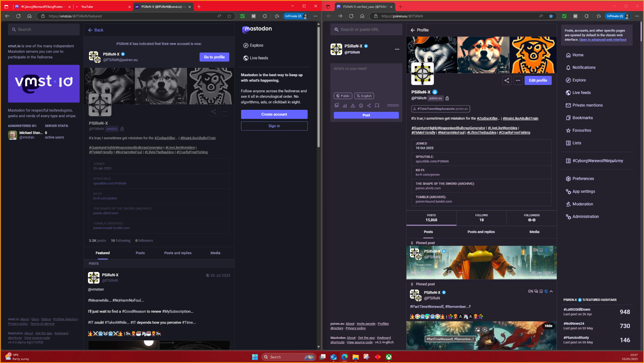This screenshot has height=363, width=644.
Task: Open Bookmarks in the sidebar
Action: point(579,118)
